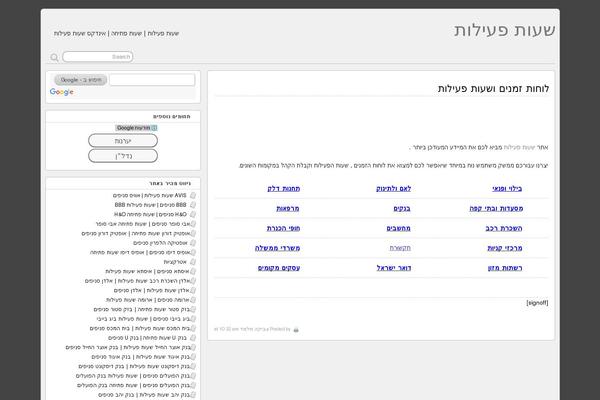Open the site title שעות פעילות in header

coord(504,30)
